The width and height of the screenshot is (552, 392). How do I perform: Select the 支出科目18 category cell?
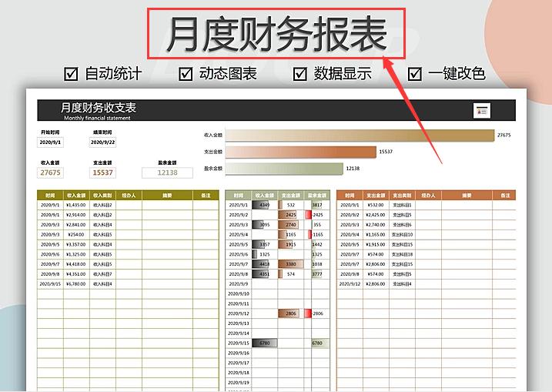pyautogui.click(x=402, y=254)
